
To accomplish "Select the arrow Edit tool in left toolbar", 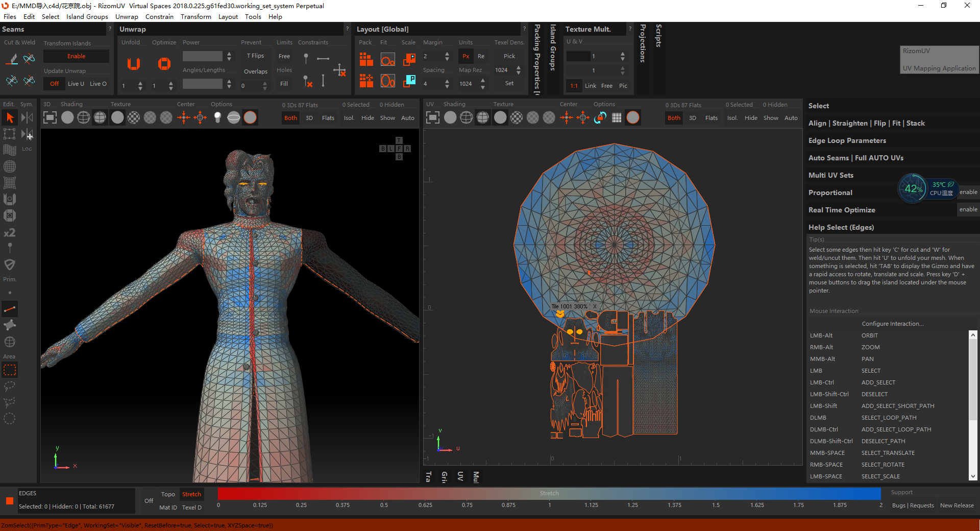I will point(10,117).
